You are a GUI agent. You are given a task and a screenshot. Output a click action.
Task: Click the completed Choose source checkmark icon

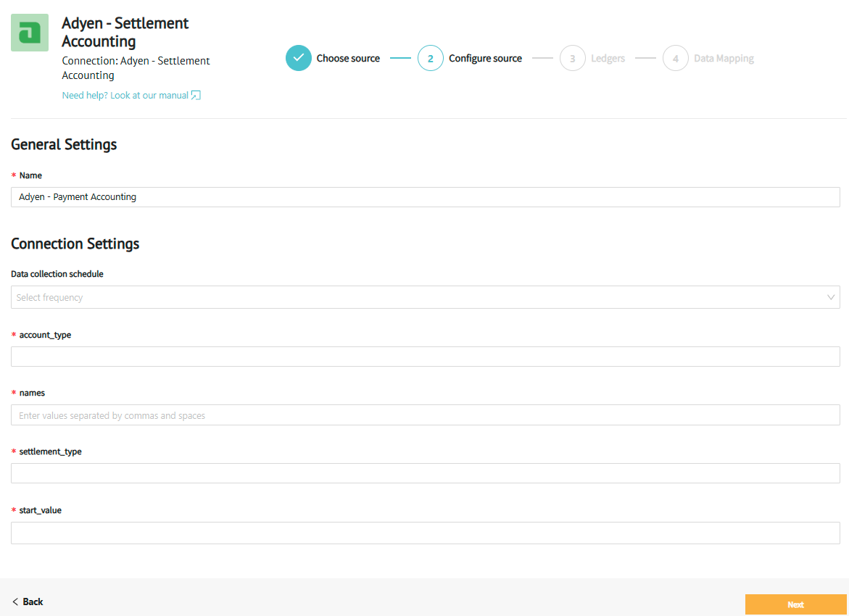pos(298,58)
